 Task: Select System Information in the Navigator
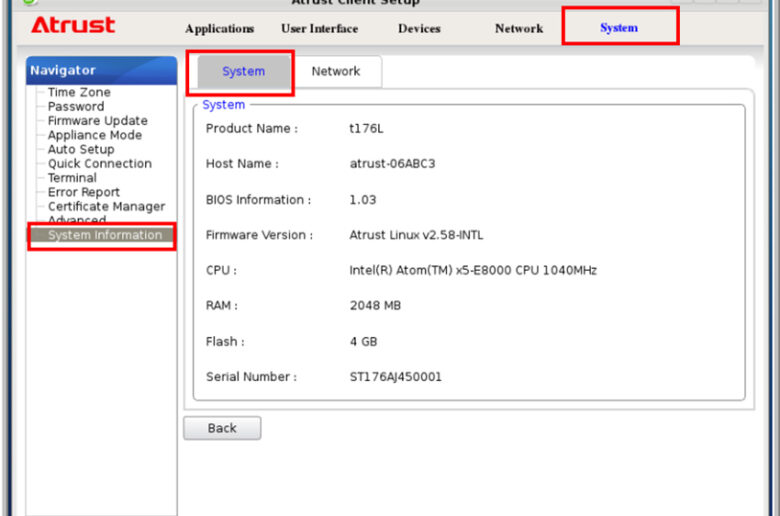(101, 235)
